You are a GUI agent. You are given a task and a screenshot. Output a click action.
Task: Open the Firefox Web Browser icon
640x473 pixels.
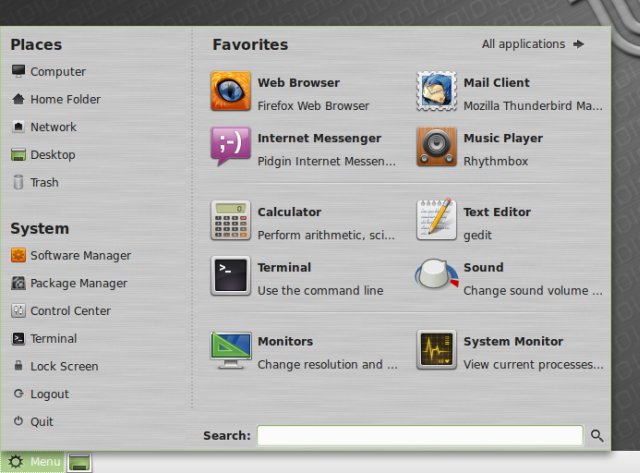point(230,92)
